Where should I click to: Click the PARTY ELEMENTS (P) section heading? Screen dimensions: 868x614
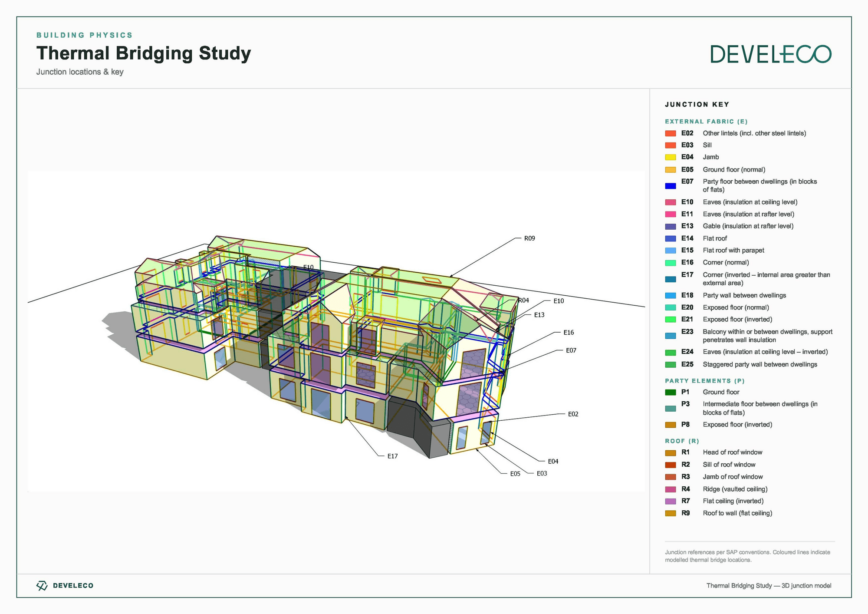click(x=705, y=381)
